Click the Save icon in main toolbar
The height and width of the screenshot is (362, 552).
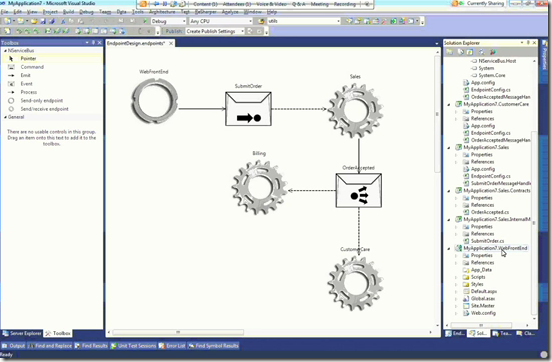[x=43, y=21]
